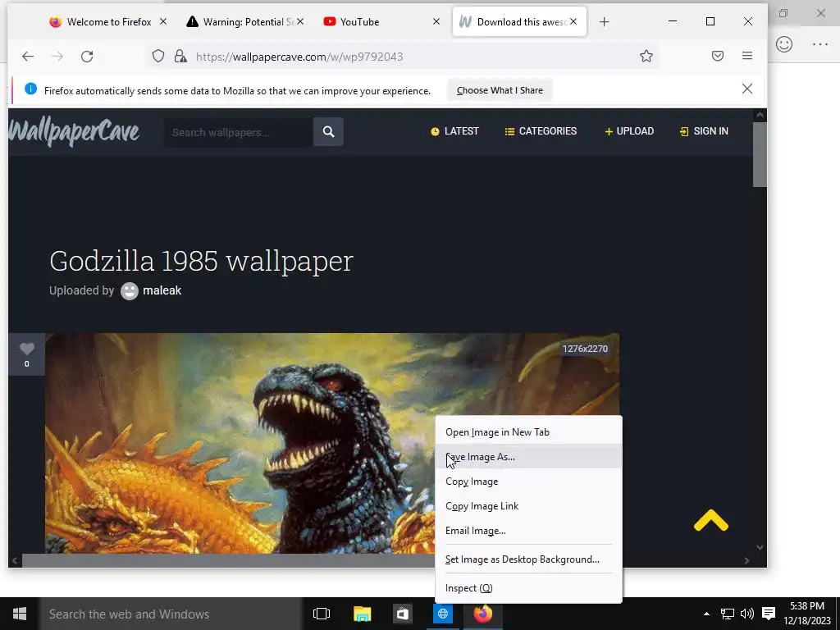Open Task View in the taskbar
840x630 pixels.
(322, 614)
